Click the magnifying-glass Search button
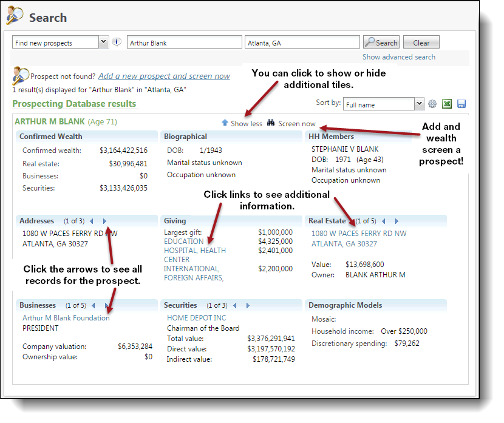The image size is (504, 423). [x=381, y=42]
